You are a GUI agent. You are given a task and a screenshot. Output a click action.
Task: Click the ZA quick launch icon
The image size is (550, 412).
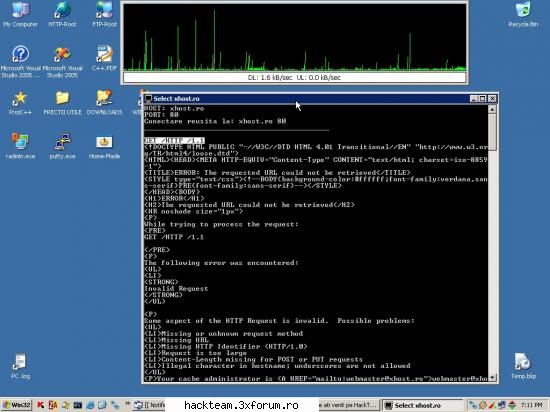pyautogui.click(x=53, y=405)
